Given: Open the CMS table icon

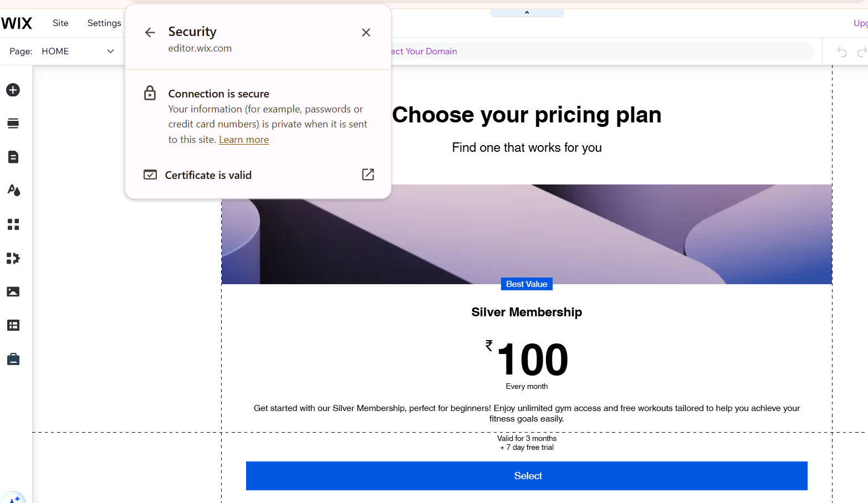Looking at the screenshot, I should click(13, 326).
